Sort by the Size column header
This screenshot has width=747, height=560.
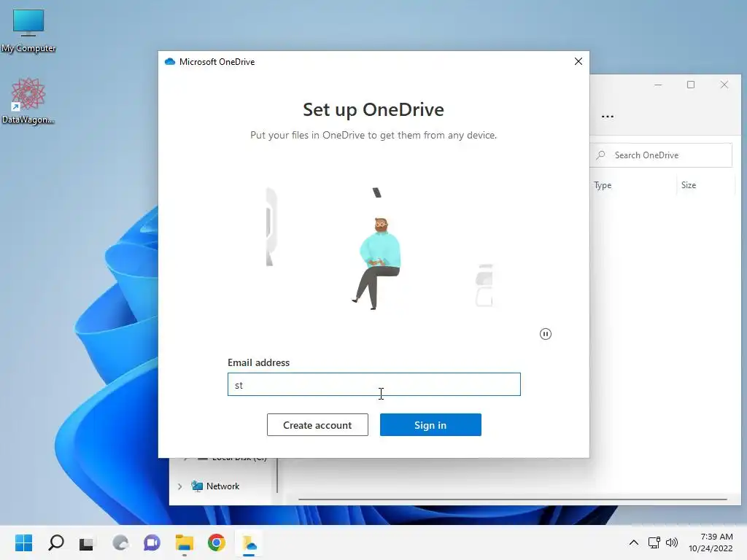[x=689, y=185]
